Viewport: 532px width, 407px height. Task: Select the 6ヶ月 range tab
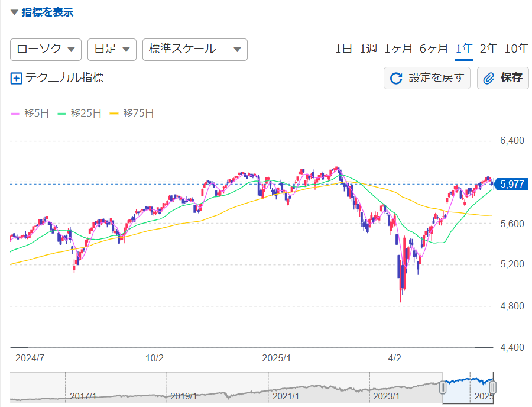pos(434,49)
